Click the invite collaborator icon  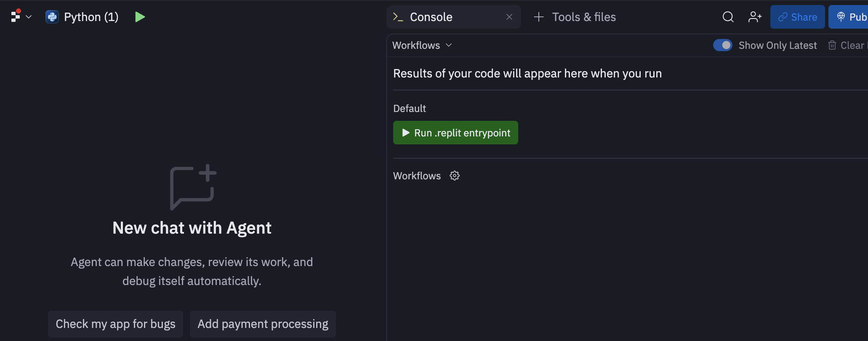(755, 17)
